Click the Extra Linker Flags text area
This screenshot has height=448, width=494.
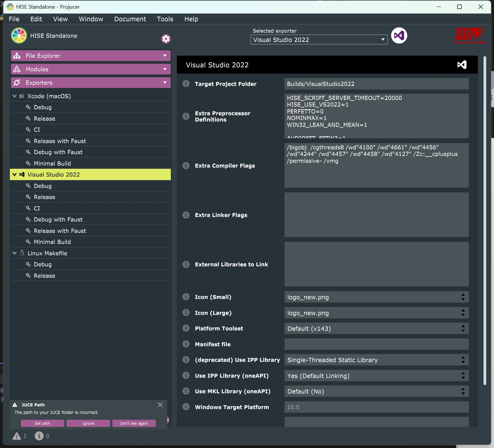pyautogui.click(x=376, y=215)
